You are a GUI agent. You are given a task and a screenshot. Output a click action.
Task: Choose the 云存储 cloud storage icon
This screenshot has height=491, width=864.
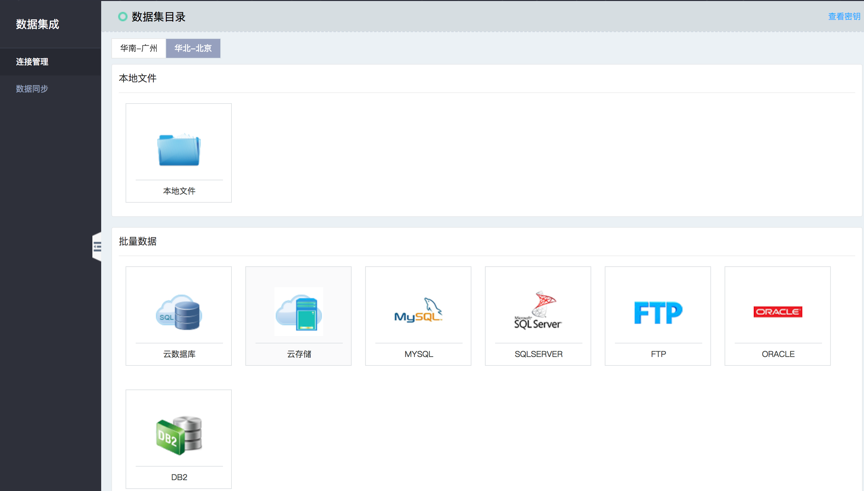coord(299,312)
